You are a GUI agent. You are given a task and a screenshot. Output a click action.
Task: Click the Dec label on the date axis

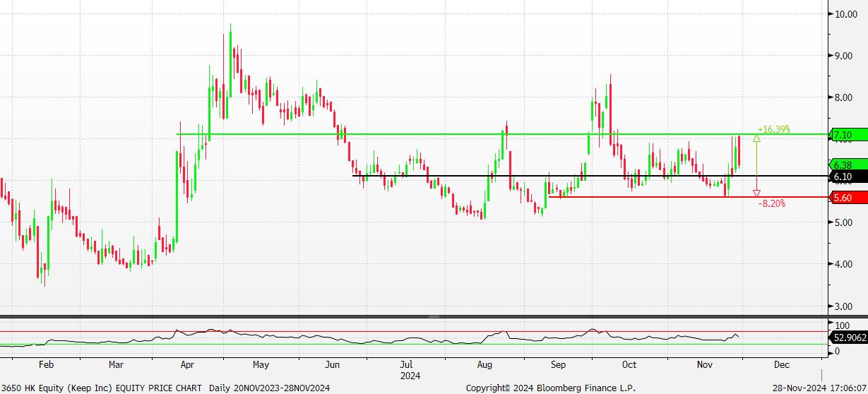(x=781, y=366)
